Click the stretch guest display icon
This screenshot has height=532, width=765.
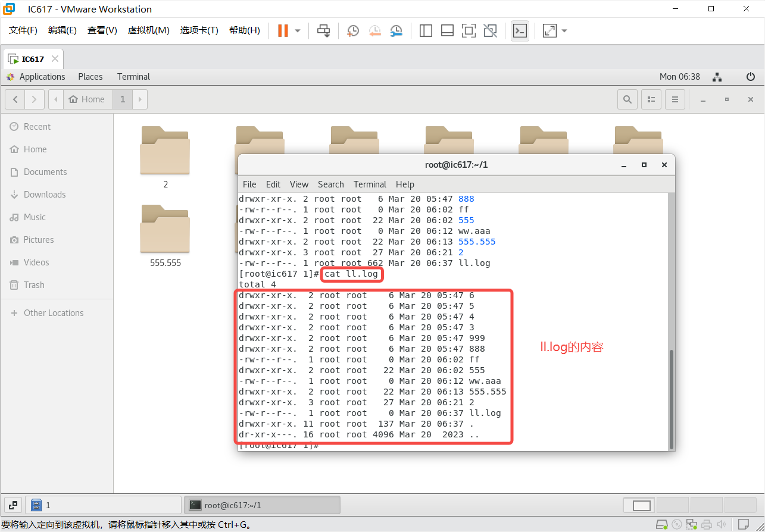pos(549,30)
